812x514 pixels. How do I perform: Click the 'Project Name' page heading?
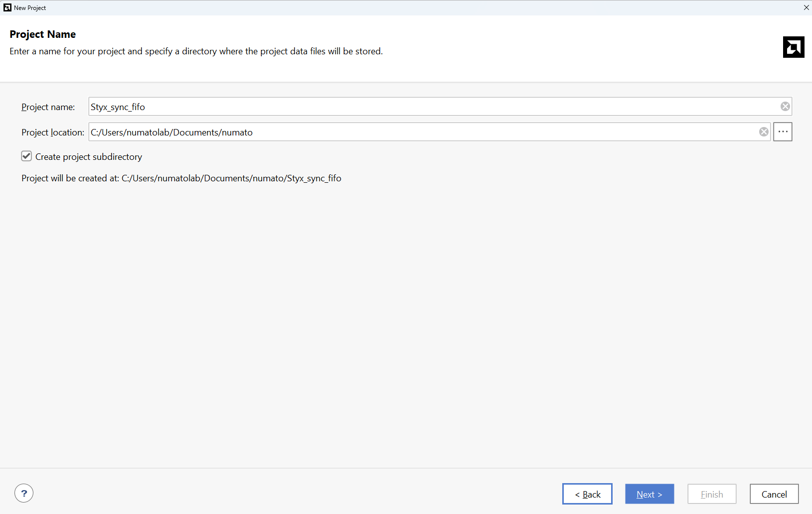(43, 34)
